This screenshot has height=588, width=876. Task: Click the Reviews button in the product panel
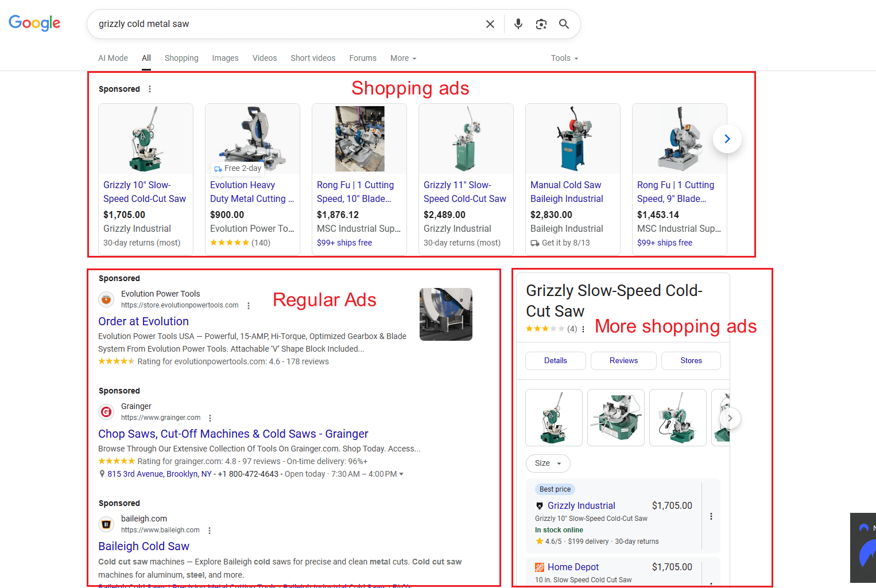623,360
